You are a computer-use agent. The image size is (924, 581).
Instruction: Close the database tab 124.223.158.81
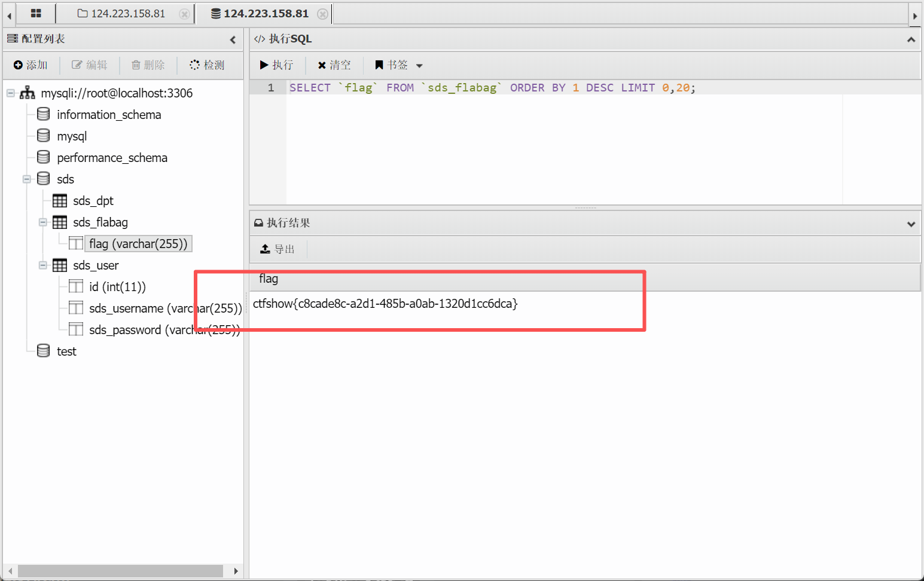point(322,14)
